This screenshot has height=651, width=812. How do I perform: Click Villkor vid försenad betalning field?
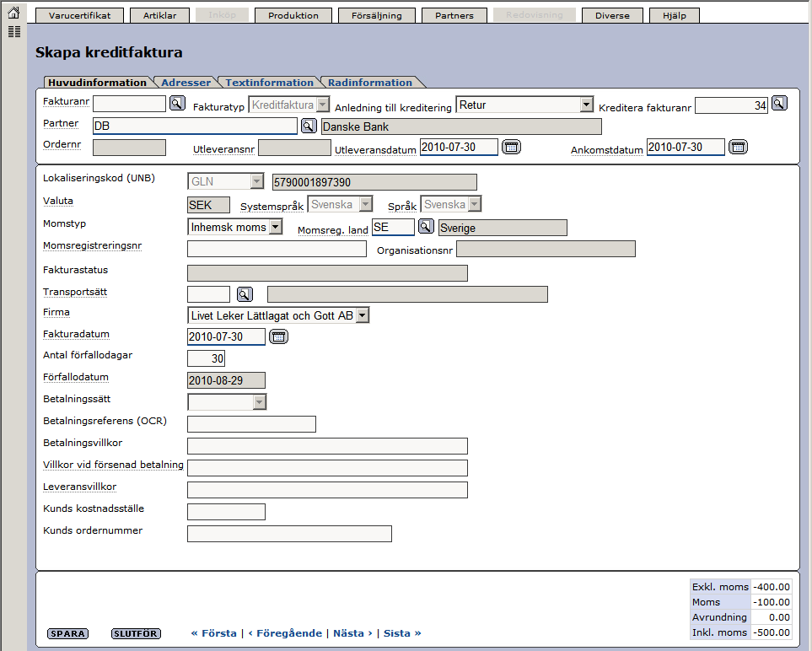[x=327, y=468]
